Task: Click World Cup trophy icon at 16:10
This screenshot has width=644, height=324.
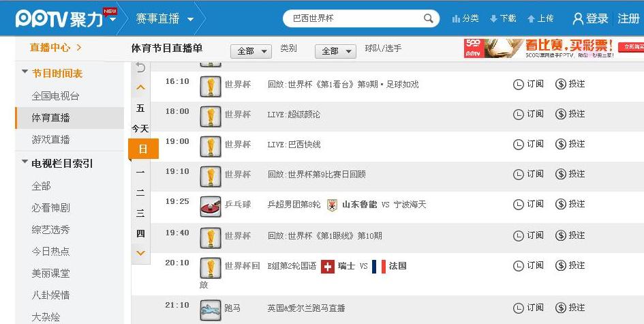Action: [211, 87]
